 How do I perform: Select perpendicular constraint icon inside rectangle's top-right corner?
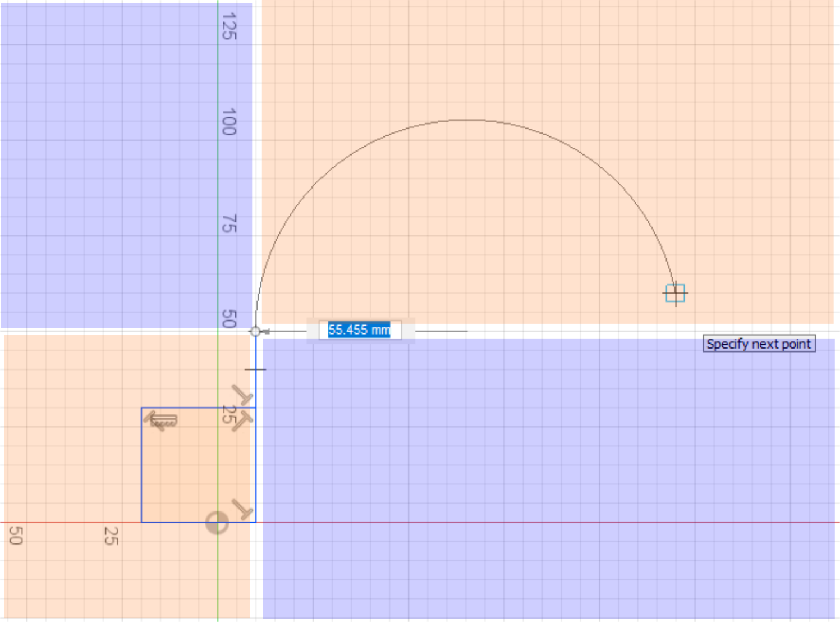pyautogui.click(x=242, y=421)
